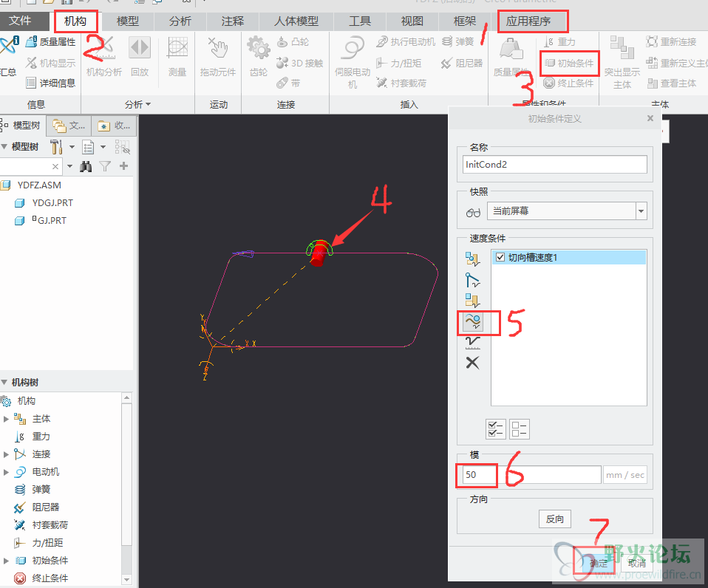This screenshot has height=588, width=708.
Task: Click the 模 magnitude field showing 50
Action: click(532, 475)
